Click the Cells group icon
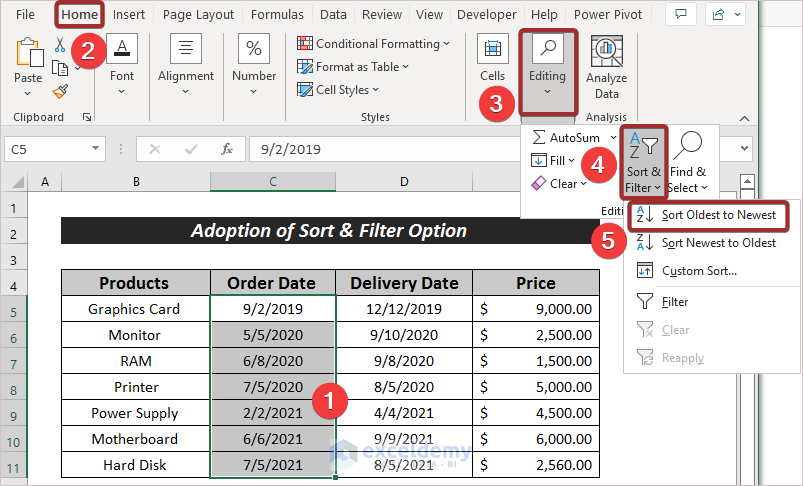 (492, 60)
